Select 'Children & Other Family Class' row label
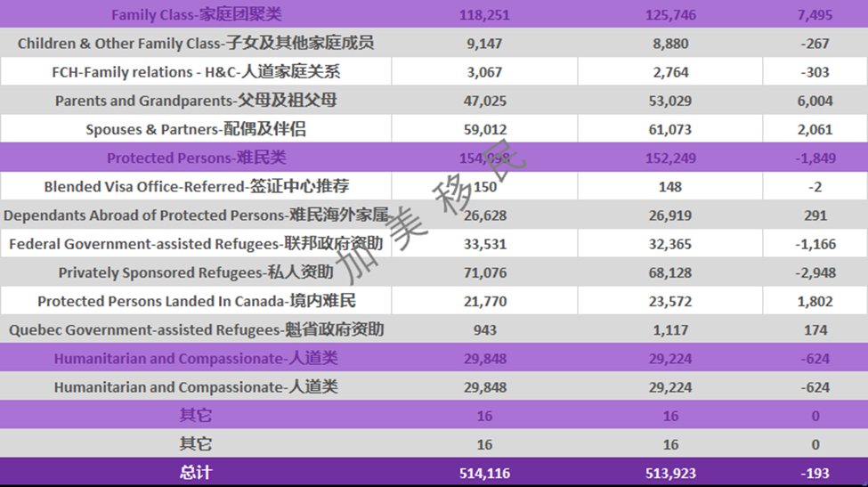This screenshot has width=868, height=487. click(x=196, y=43)
